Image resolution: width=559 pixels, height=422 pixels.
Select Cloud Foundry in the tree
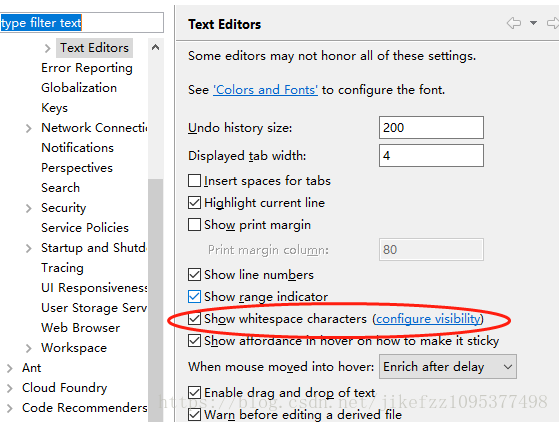64,388
